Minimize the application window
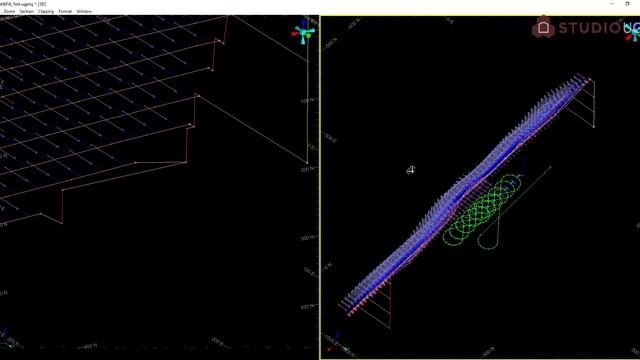The image size is (640, 360). pos(612,3)
